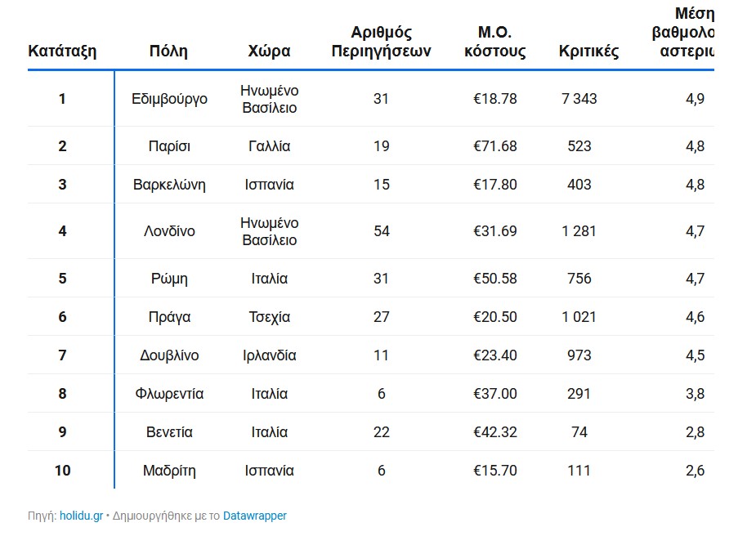Viewport: 756px width, 545px height.
Task: Click the Μαδρίτη city cell
Action: coord(169,471)
